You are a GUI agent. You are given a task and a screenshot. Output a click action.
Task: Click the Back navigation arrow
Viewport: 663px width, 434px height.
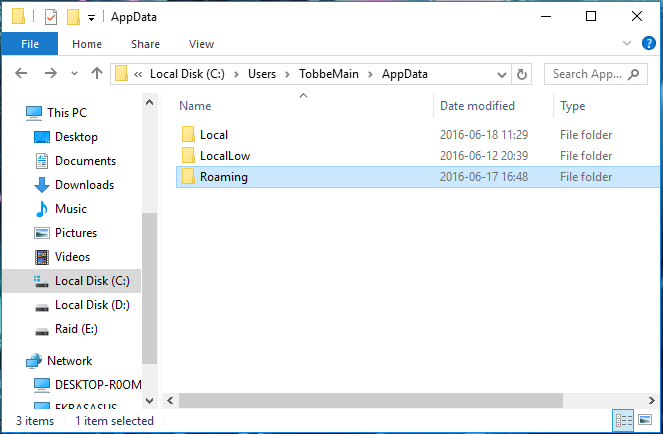[21, 74]
